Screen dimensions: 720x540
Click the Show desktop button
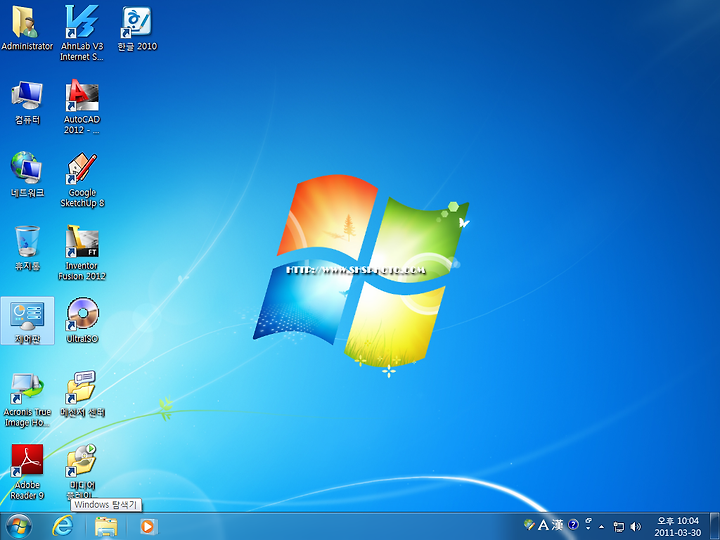click(714, 526)
